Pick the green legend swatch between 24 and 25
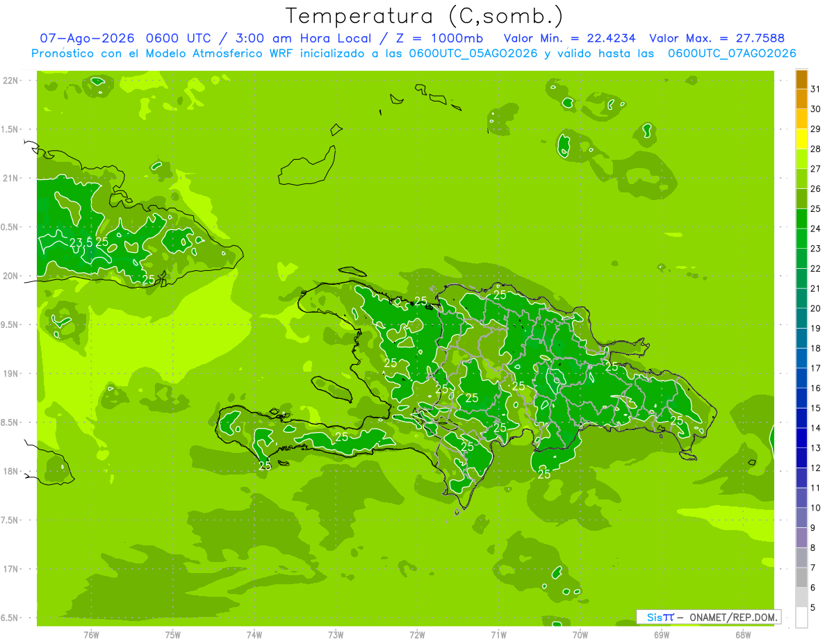 (801, 218)
